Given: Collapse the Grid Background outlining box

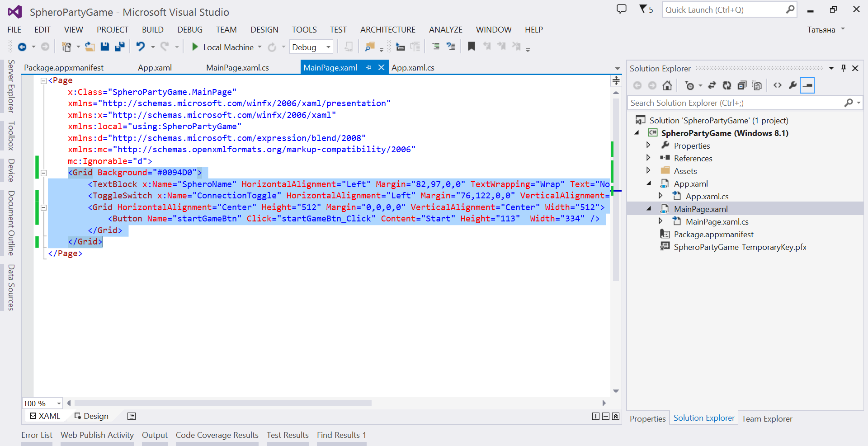Looking at the screenshot, I should [43, 173].
